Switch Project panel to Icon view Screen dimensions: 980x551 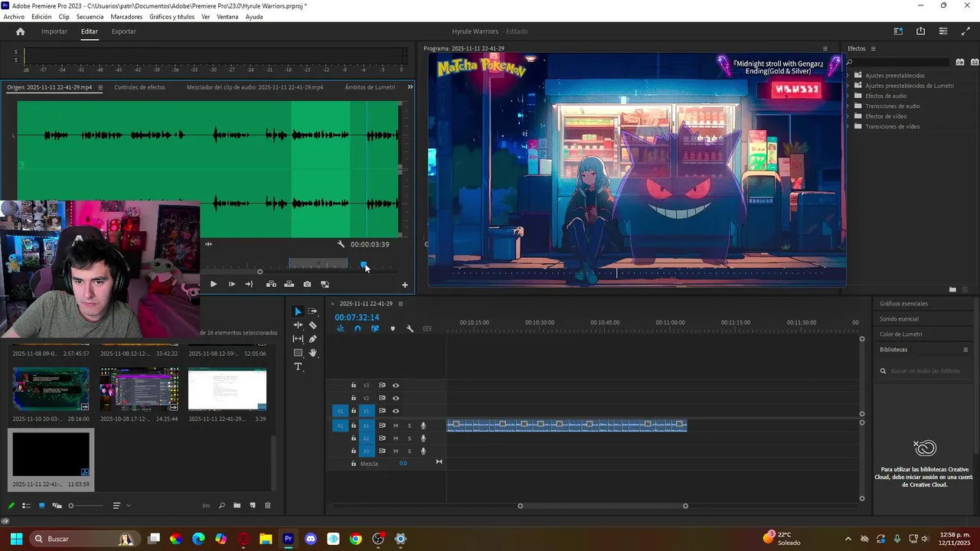coord(41,506)
